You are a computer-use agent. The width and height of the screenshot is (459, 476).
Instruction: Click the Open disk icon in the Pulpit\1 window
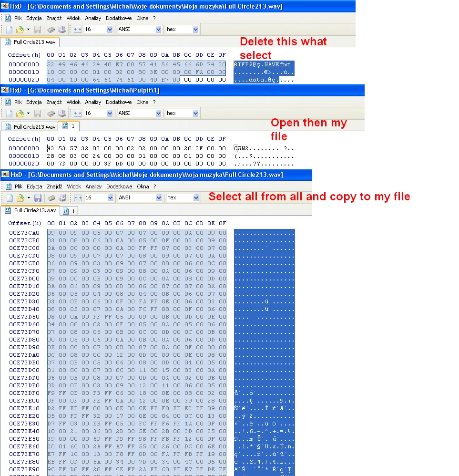[61, 114]
